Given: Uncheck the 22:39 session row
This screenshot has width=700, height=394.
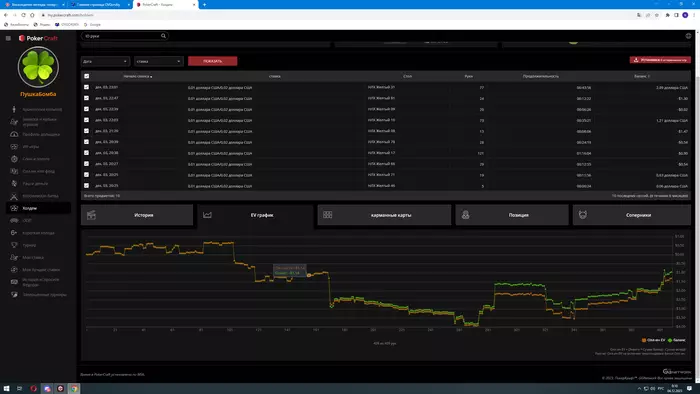Looking at the screenshot, I should click(x=87, y=109).
